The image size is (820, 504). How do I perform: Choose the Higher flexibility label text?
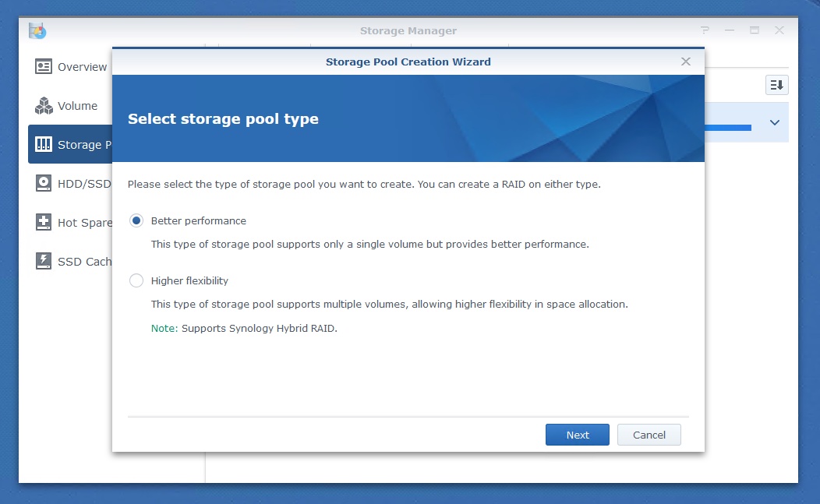189,280
